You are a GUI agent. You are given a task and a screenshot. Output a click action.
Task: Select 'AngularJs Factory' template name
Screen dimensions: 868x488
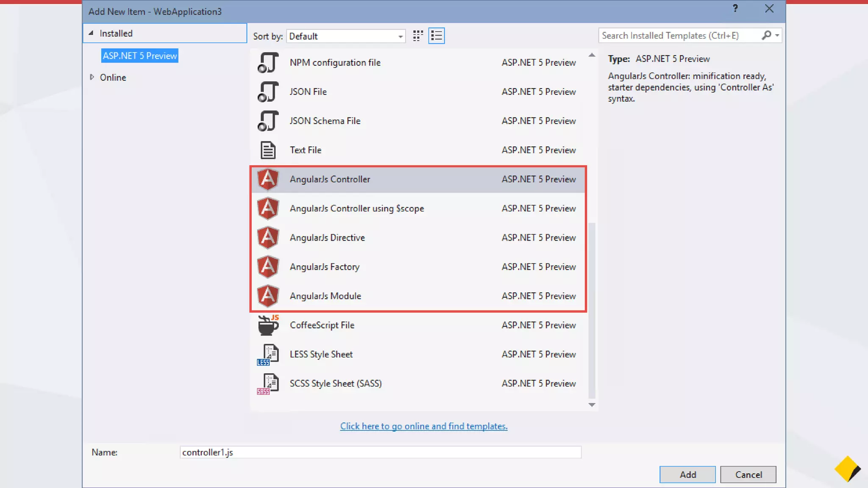[325, 267]
